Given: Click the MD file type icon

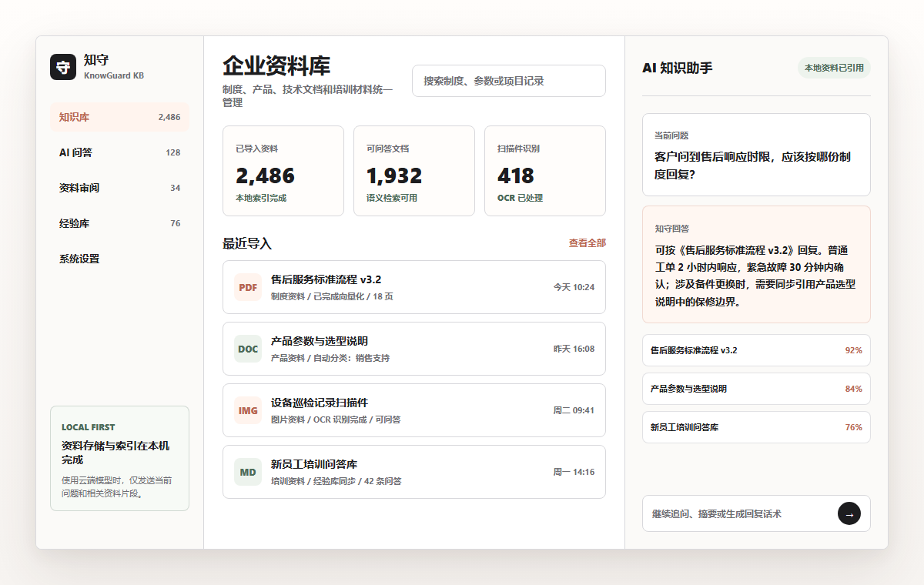Looking at the screenshot, I should (248, 472).
